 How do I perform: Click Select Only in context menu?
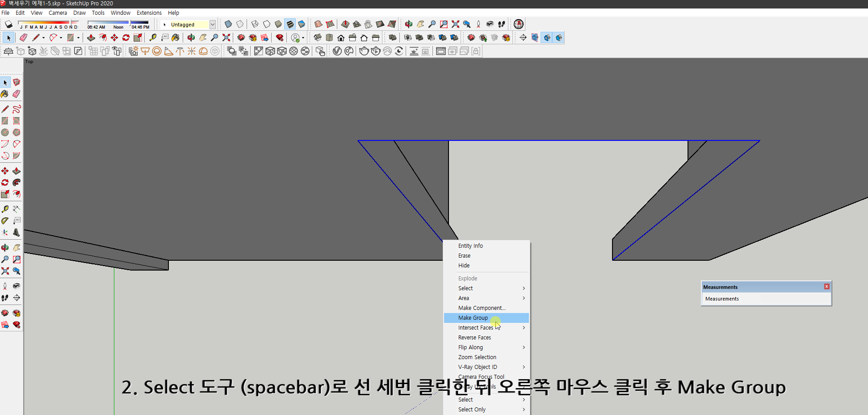click(x=486, y=410)
